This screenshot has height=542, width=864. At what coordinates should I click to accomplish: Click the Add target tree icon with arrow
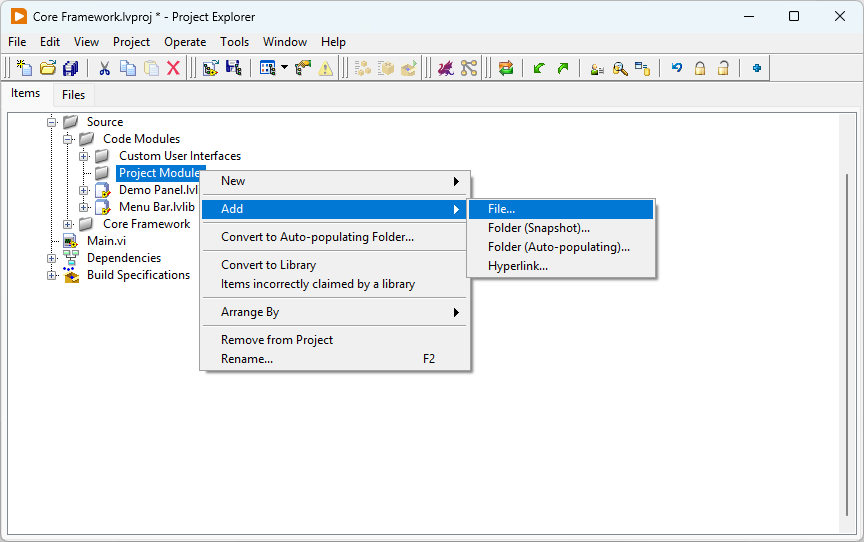[x=210, y=68]
